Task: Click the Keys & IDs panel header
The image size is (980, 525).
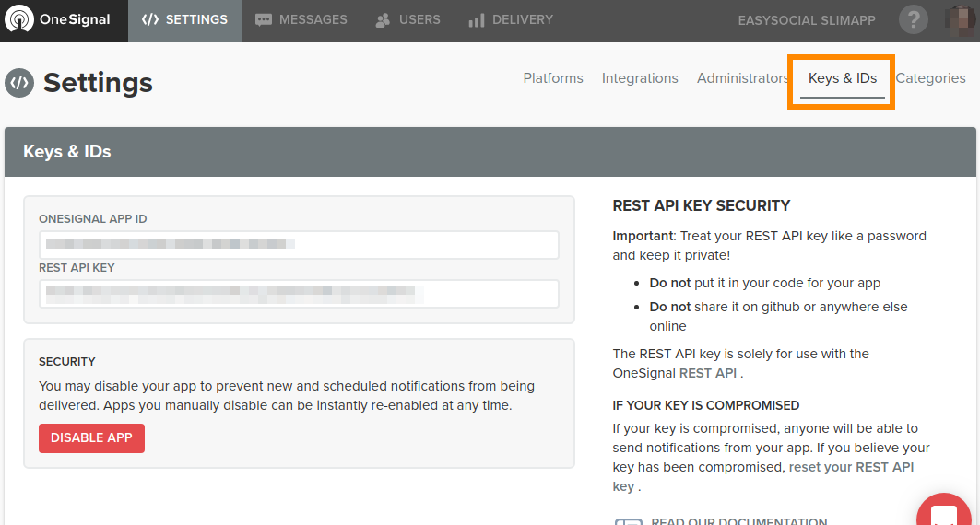Action: (x=490, y=152)
